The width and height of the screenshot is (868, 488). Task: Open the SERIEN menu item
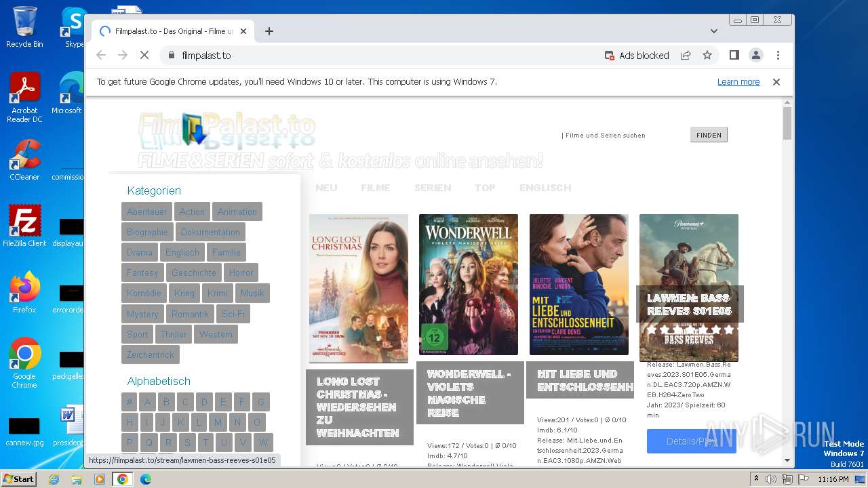click(433, 188)
